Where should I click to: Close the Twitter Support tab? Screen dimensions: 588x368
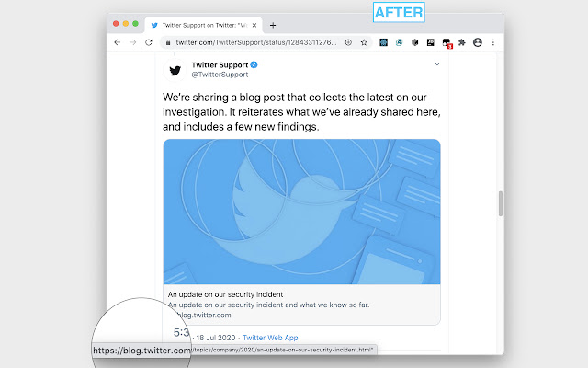pyautogui.click(x=254, y=25)
